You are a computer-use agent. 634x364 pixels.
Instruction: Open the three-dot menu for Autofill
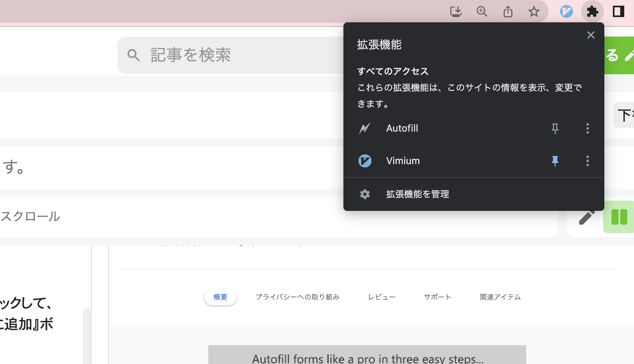click(587, 128)
